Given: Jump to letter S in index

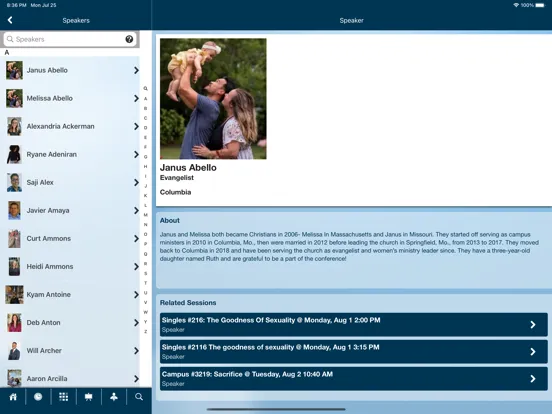Looking at the screenshot, I should point(145,273).
